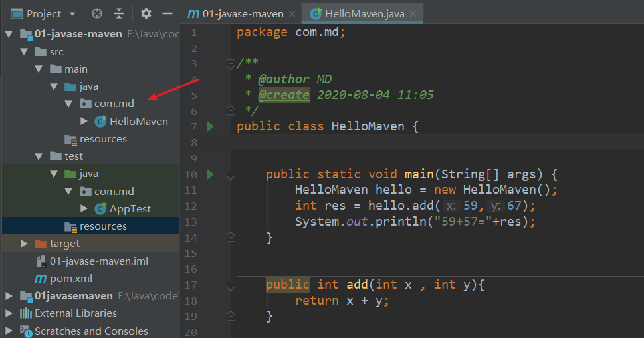Expand the External Libraries node
The image size is (644, 338).
pyautogui.click(x=9, y=313)
